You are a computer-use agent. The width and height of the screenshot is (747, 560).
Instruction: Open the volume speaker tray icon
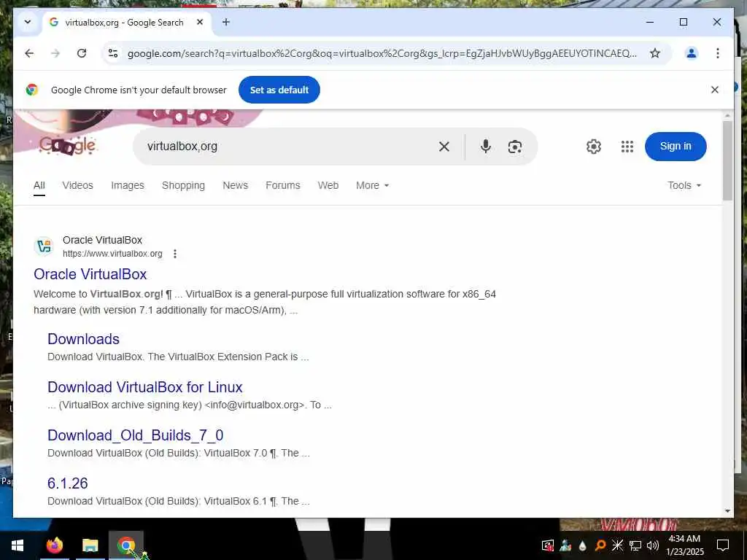[x=653, y=545]
